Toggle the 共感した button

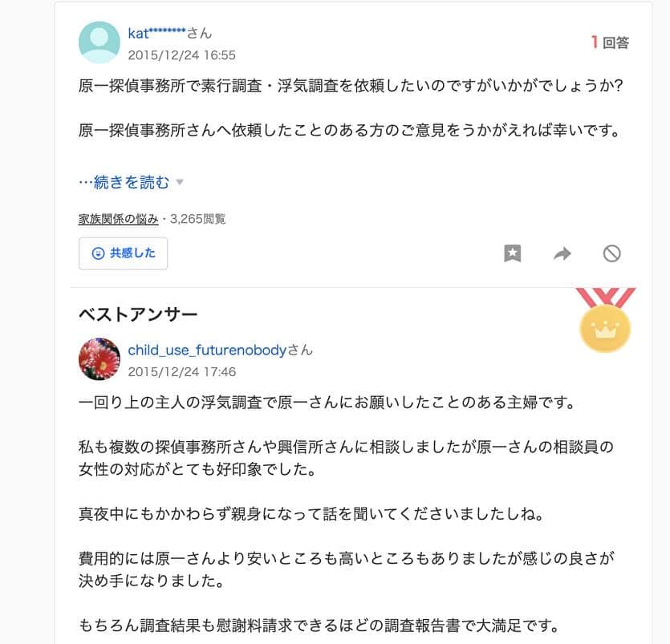pyautogui.click(x=124, y=253)
